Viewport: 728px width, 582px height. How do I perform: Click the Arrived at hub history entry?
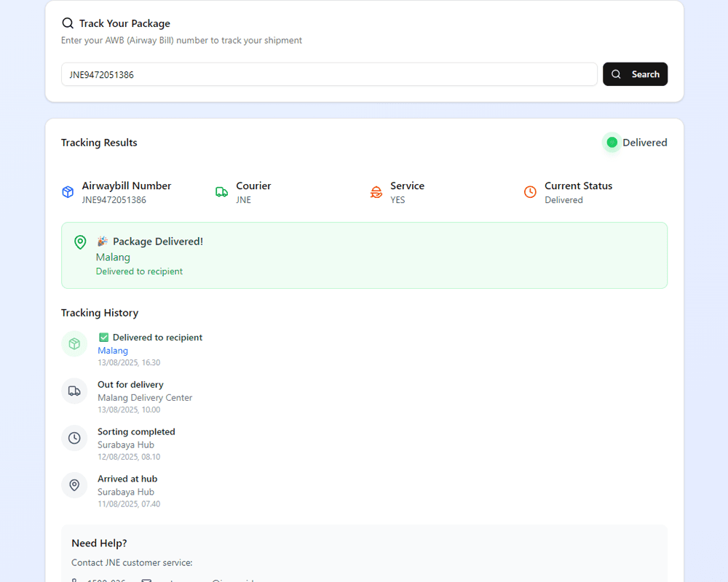(127, 479)
